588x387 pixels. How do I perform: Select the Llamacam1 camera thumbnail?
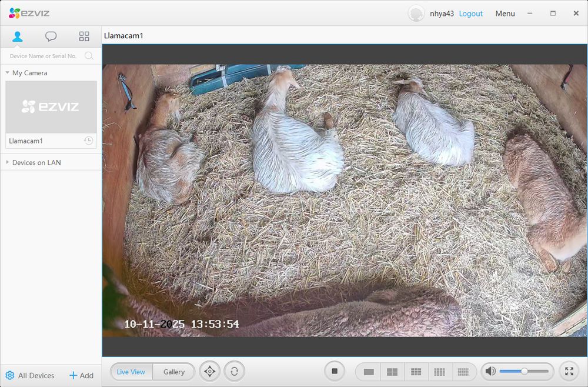tap(51, 107)
